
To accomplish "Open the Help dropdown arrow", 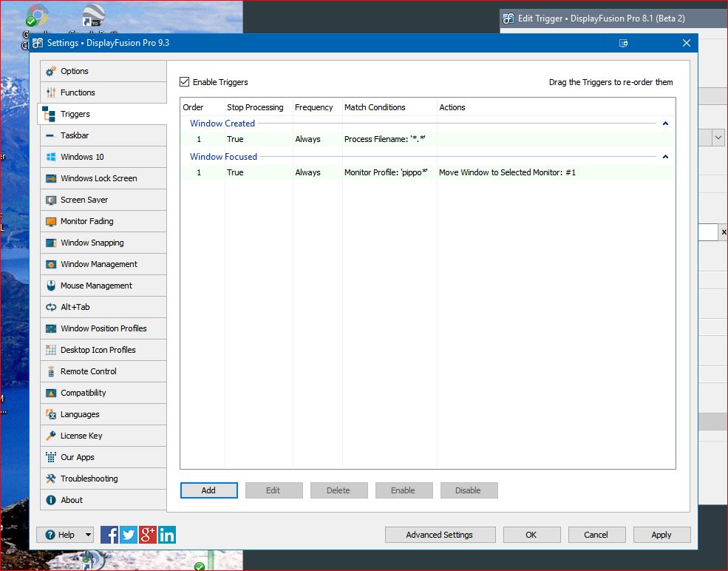I will 89,535.
